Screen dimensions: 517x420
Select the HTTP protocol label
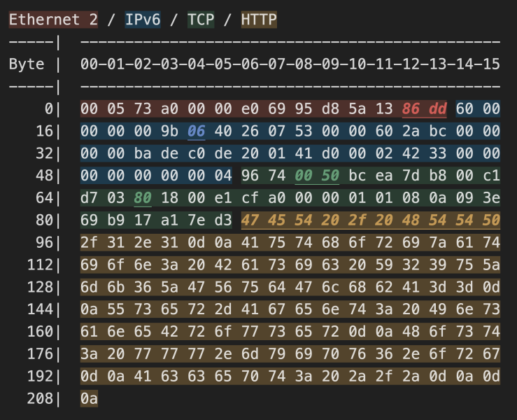tap(259, 20)
